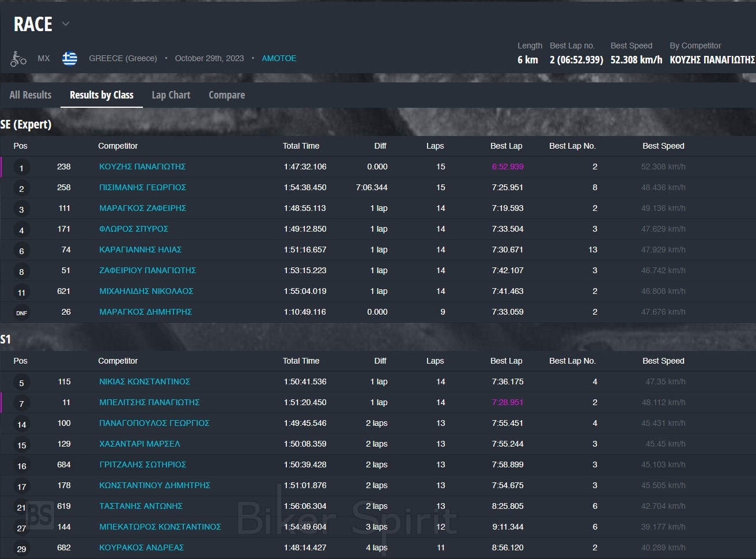Click position badge number 1
The height and width of the screenshot is (559, 756).
pos(21,168)
